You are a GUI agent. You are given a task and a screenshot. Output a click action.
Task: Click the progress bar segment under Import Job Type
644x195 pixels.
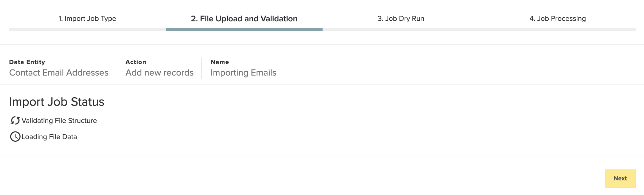[87, 30]
